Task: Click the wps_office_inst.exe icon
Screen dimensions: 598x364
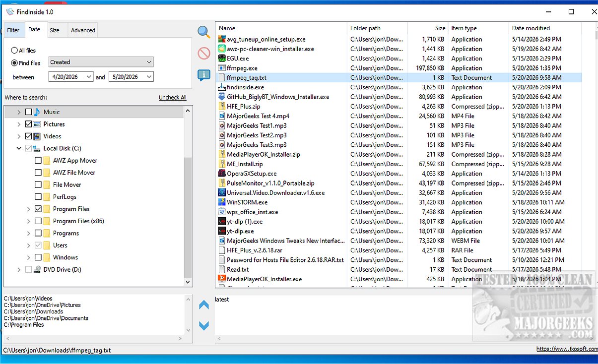Action: 222,212
